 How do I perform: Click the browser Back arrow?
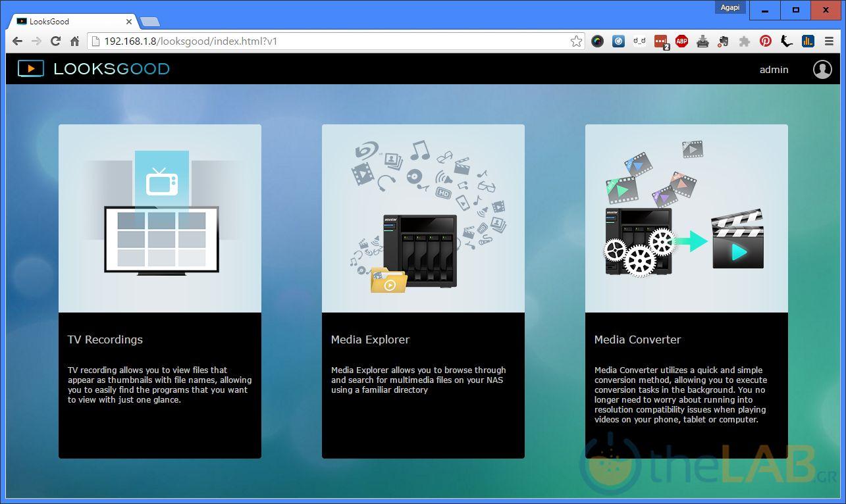point(18,41)
